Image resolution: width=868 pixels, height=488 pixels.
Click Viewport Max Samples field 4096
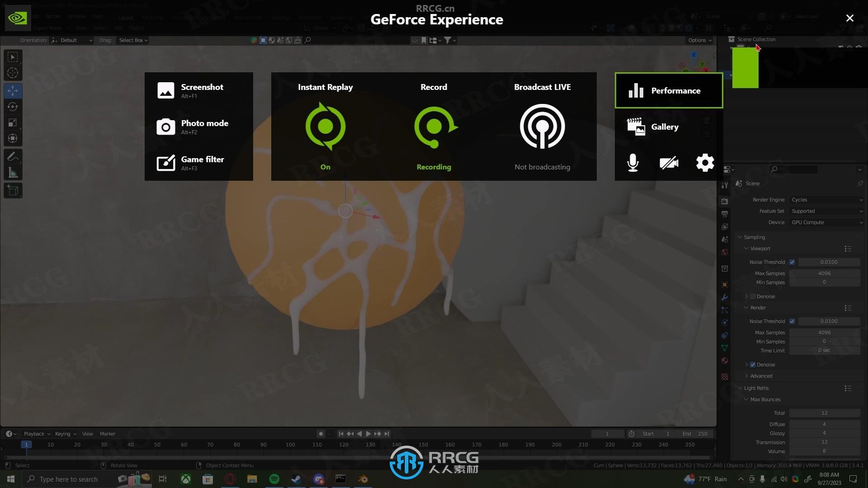(x=825, y=273)
